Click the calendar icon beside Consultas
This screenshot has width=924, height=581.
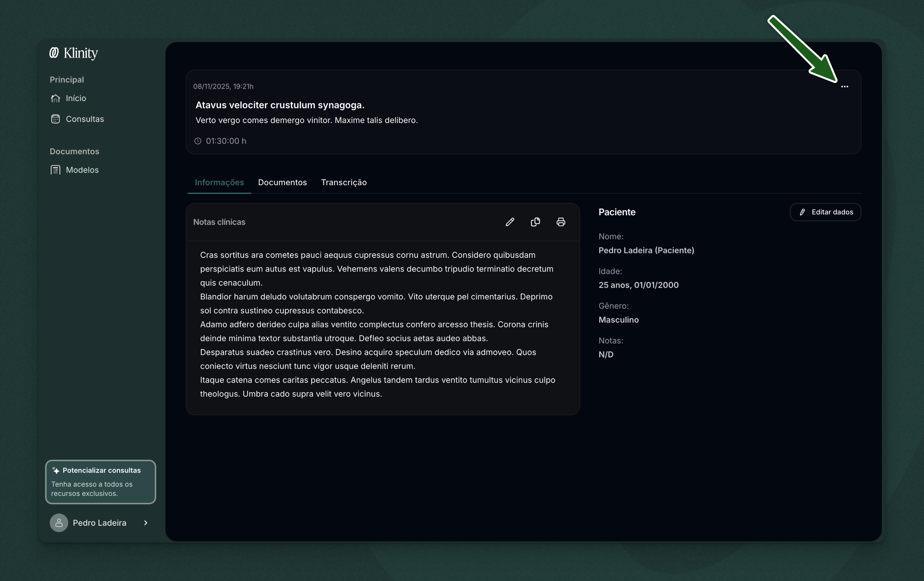click(55, 119)
